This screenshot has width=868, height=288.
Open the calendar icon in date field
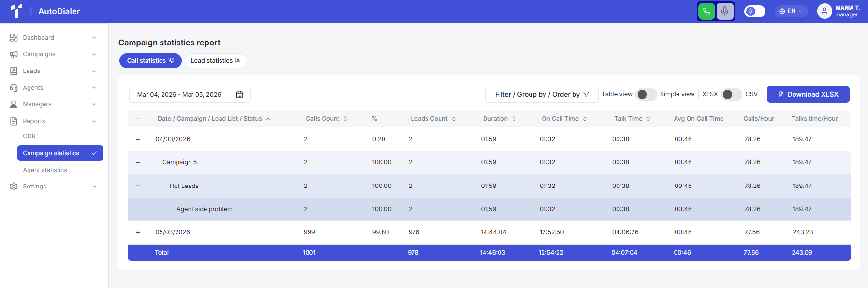(x=239, y=94)
